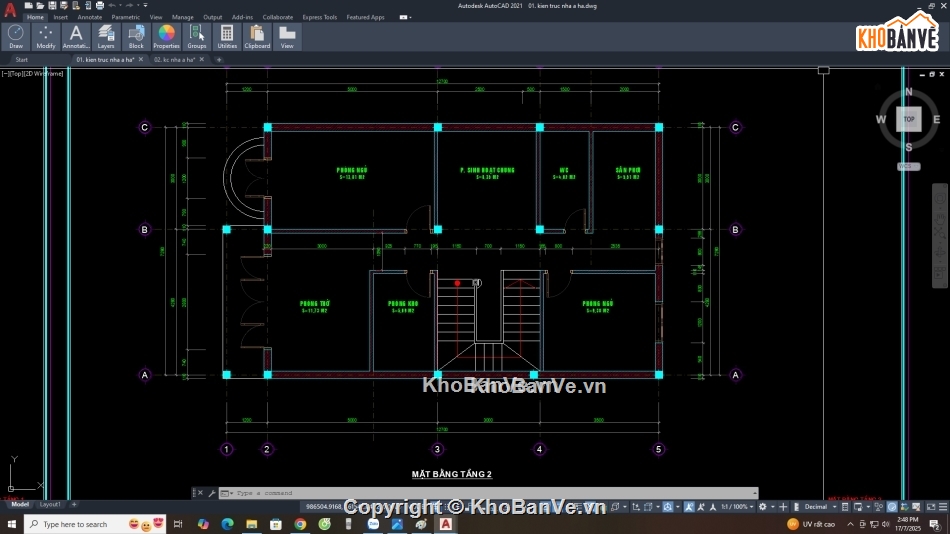Click the command line wrench customize icon
This screenshot has width=950, height=534.
coord(211,493)
